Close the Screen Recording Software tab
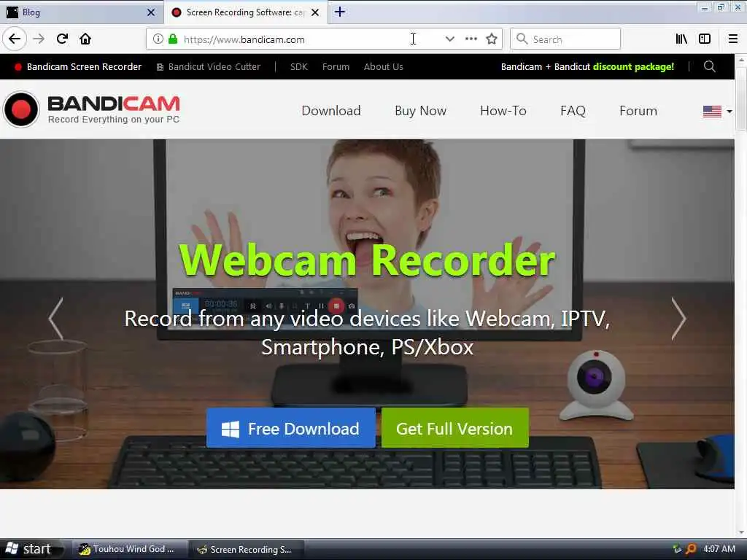Screen dimensions: 747x560 315,12
